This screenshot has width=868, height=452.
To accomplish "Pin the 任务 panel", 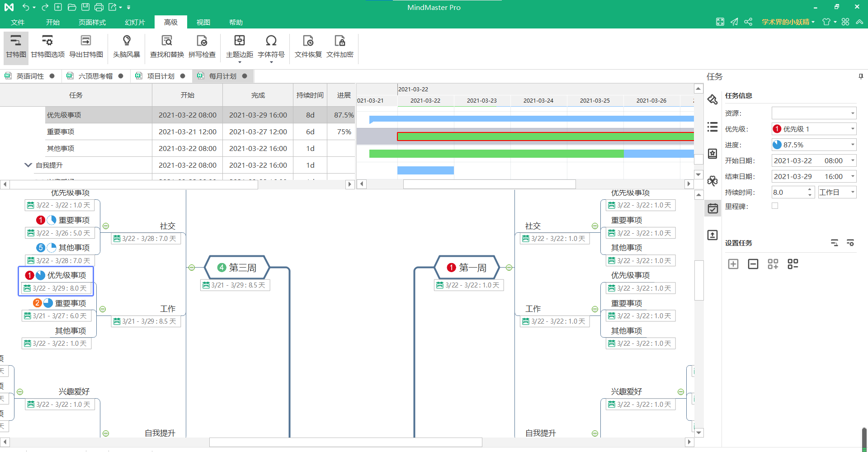I will point(861,76).
